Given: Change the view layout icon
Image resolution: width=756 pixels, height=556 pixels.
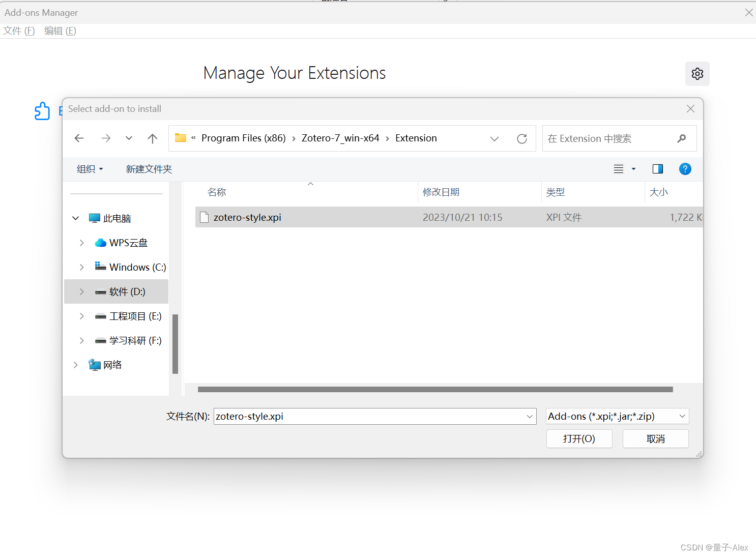Looking at the screenshot, I should click(619, 169).
